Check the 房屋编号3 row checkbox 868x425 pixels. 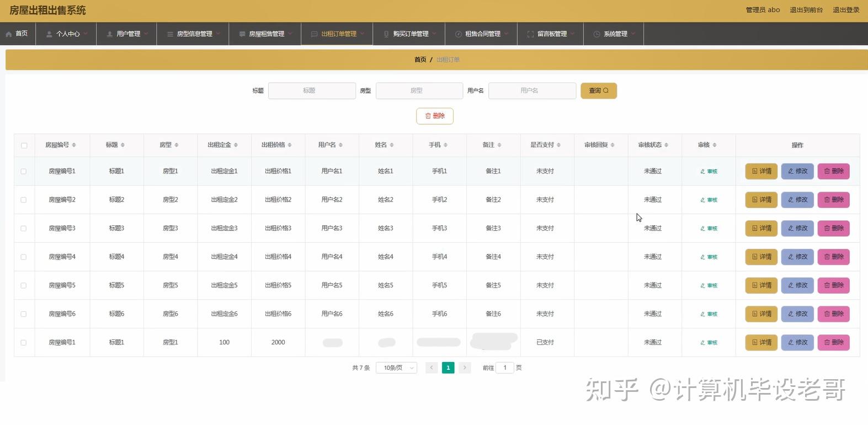click(24, 229)
